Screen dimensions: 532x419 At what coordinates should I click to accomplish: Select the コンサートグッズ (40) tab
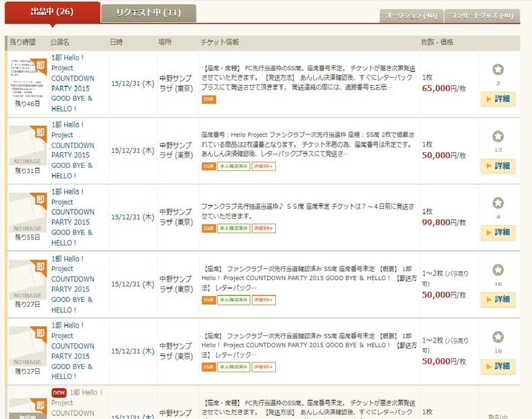pyautogui.click(x=482, y=16)
